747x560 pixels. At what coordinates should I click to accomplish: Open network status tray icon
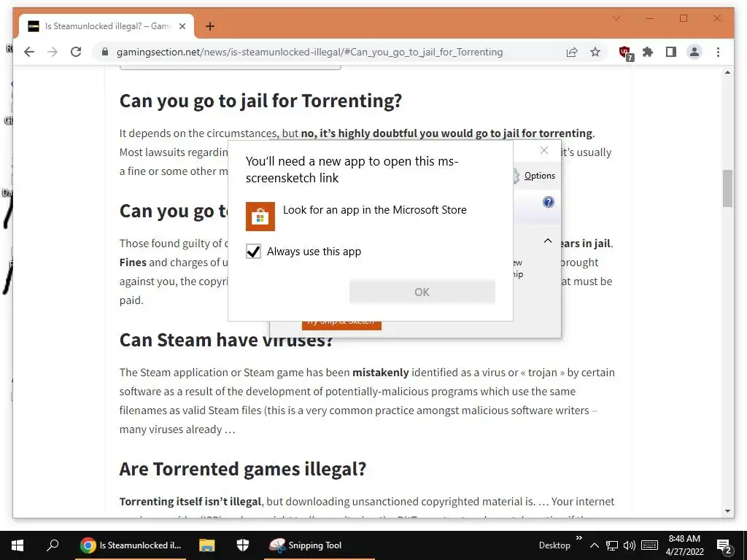(x=612, y=545)
